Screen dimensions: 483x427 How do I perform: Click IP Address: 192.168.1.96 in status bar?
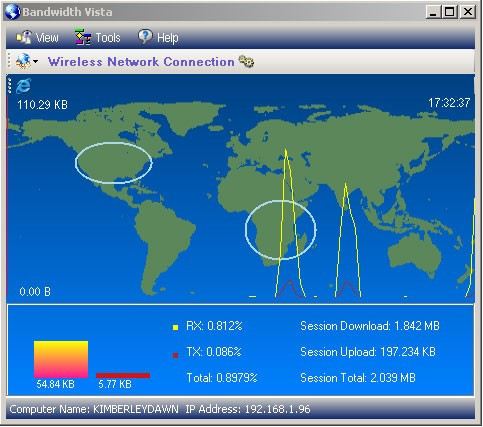[248, 409]
